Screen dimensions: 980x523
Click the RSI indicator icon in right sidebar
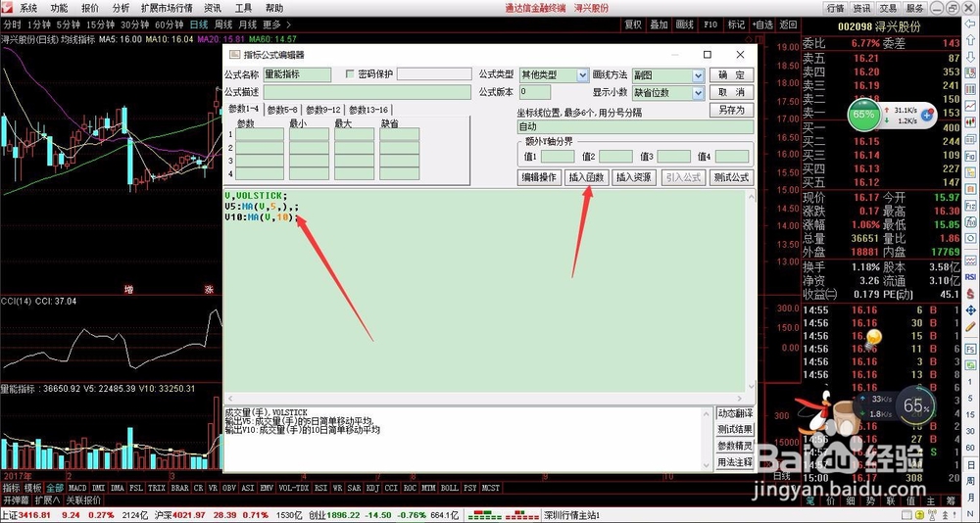(970, 277)
